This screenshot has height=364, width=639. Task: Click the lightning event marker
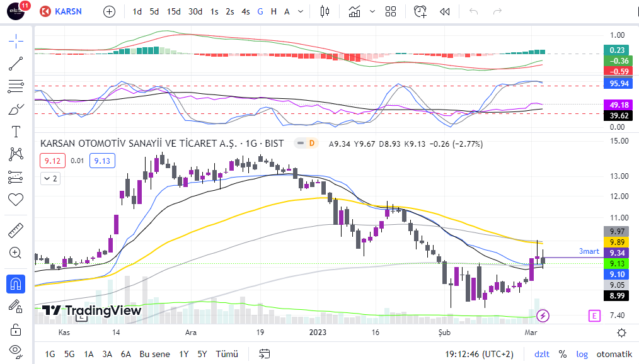543,315
